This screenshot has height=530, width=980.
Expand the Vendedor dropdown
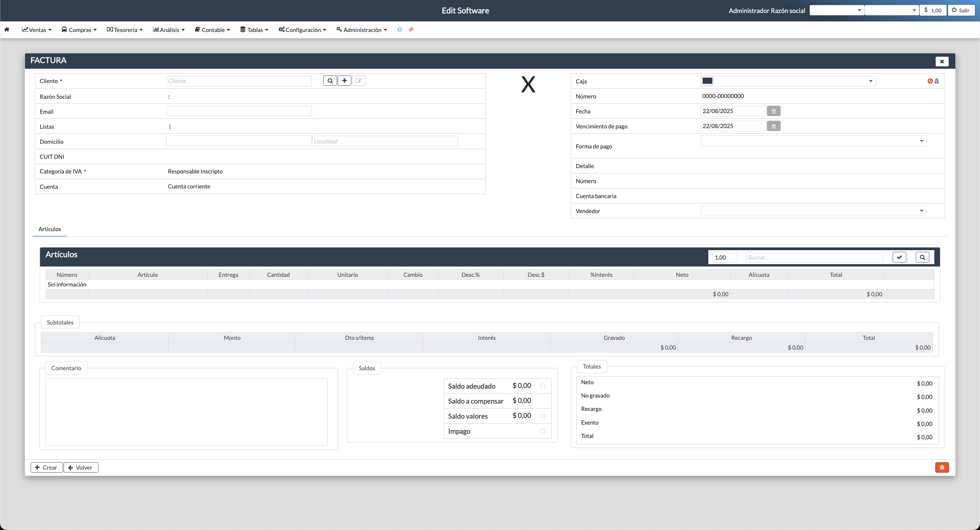coord(921,210)
